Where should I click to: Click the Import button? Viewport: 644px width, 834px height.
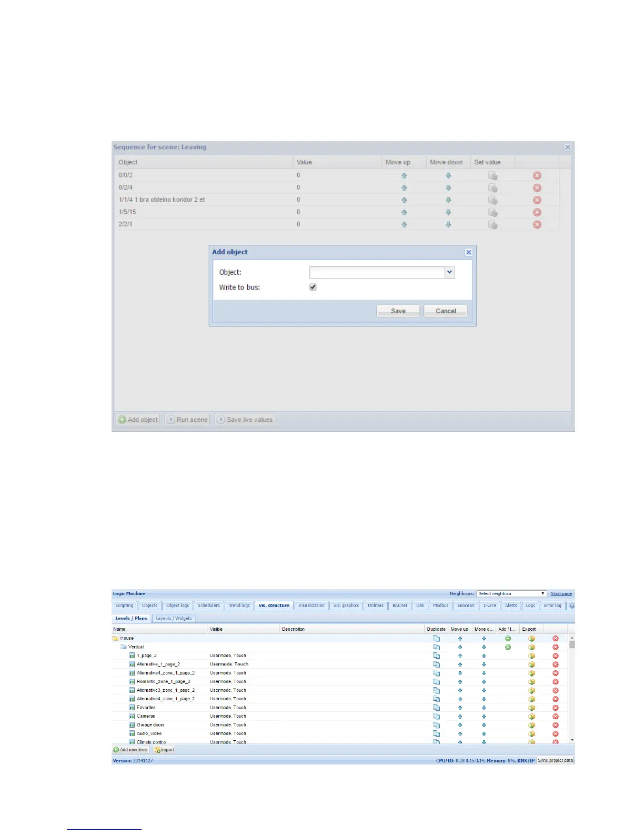[164, 749]
